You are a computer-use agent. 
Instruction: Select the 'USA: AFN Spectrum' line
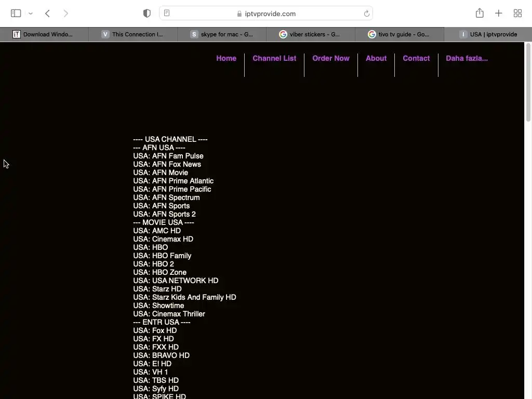166,197
